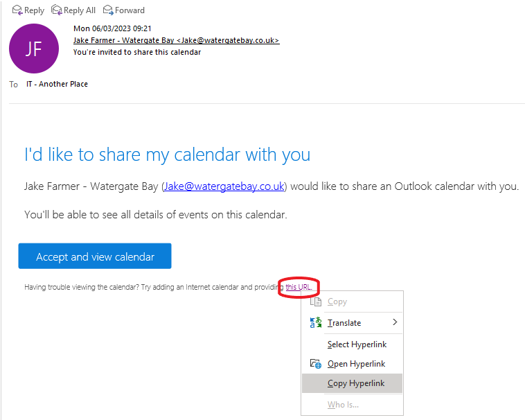Click the email subject line text
Viewport: 525px width, 420px height.
click(137, 52)
